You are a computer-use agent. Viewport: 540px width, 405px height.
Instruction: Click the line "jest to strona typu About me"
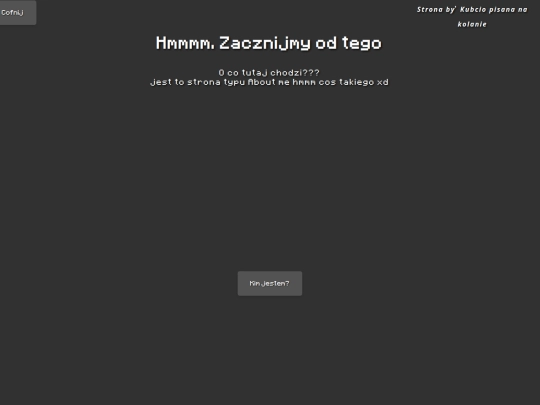tap(269, 82)
